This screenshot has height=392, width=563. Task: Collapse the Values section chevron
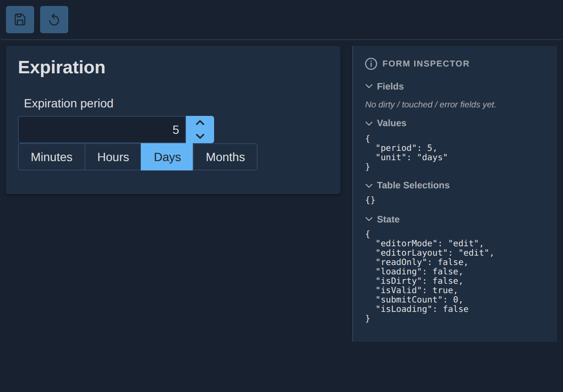(369, 123)
